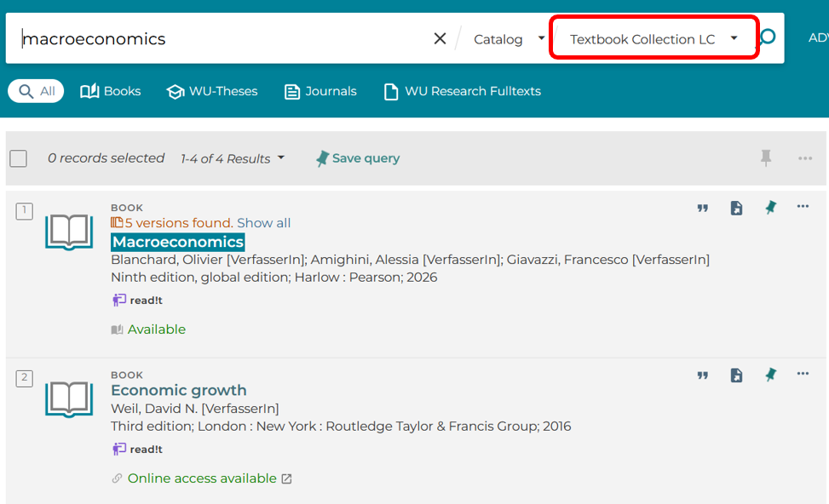This screenshot has height=504, width=829.
Task: Open citation for Economic growth record
Action: 702,375
